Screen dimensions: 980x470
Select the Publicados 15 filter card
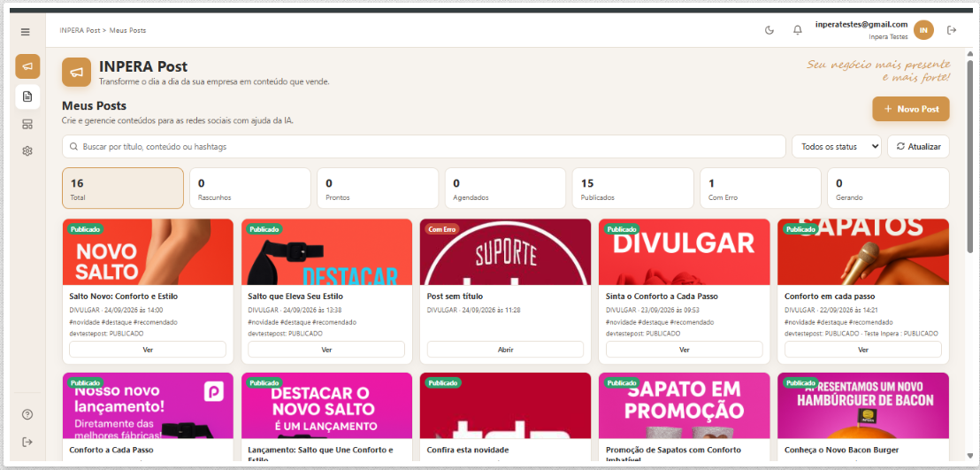632,189
